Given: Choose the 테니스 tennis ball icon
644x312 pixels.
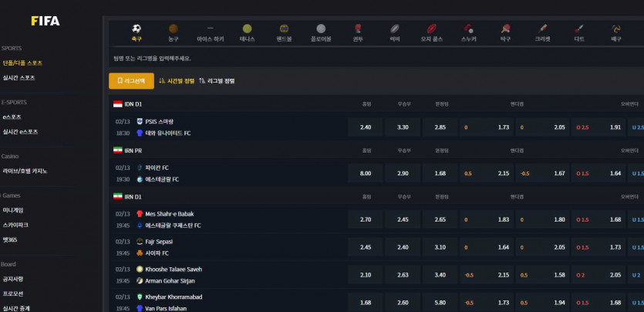Looking at the screenshot, I should pyautogui.click(x=247, y=29).
